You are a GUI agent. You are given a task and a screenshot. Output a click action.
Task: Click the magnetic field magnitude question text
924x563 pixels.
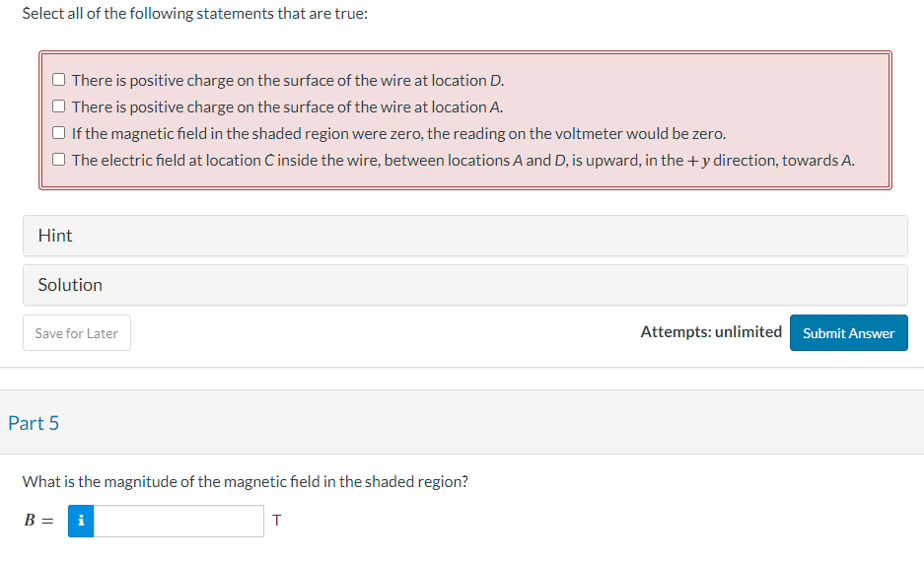246,482
